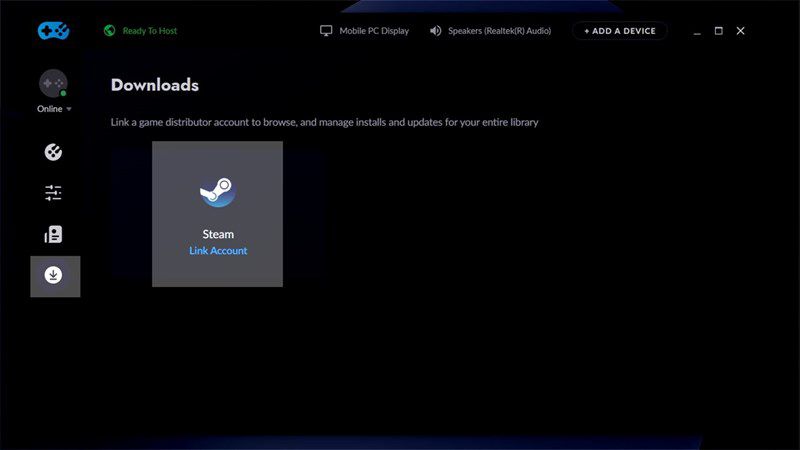800x450 pixels.
Task: Open the Online status label menu
Action: [49, 109]
